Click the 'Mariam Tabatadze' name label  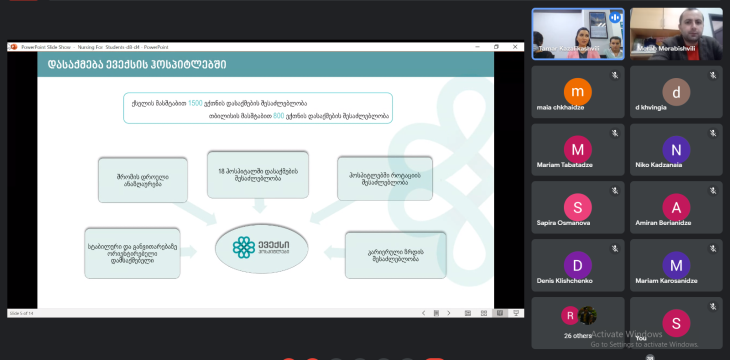(x=564, y=165)
